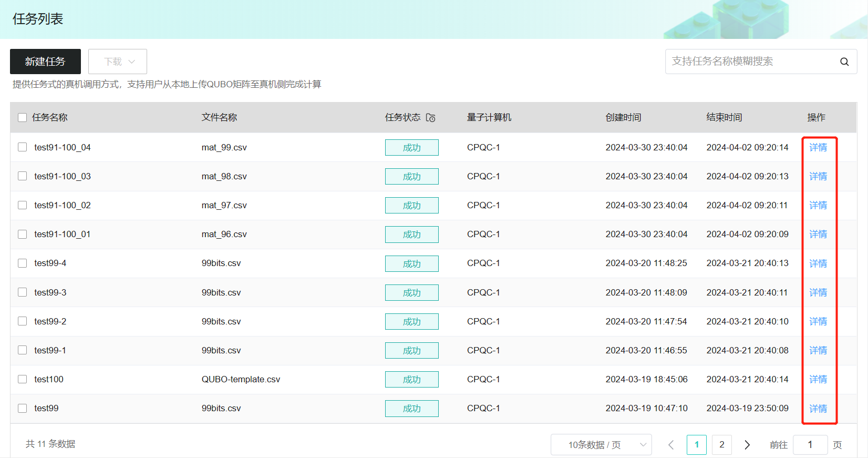The image size is (868, 458).
Task: Click the task status filter icon
Action: (x=430, y=118)
